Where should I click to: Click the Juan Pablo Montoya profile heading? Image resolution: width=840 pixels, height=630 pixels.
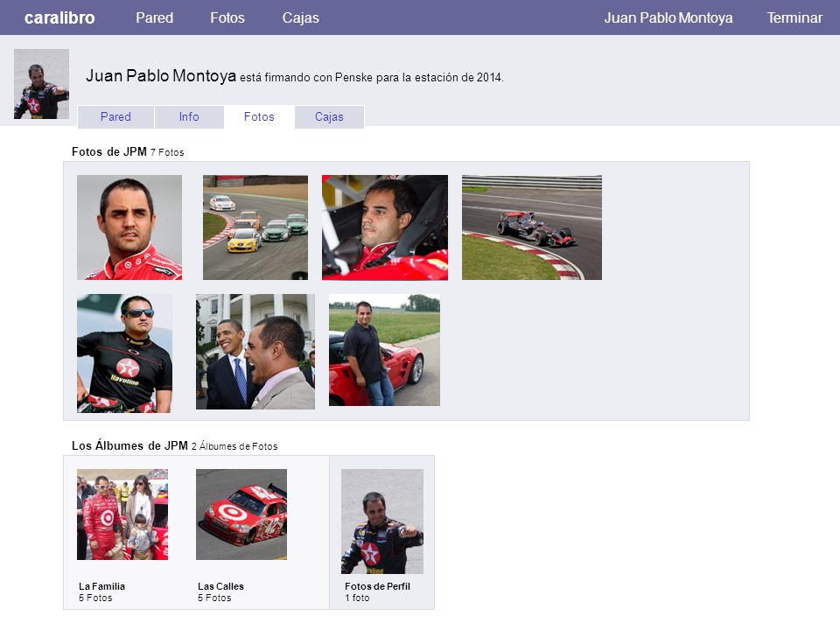[161, 75]
